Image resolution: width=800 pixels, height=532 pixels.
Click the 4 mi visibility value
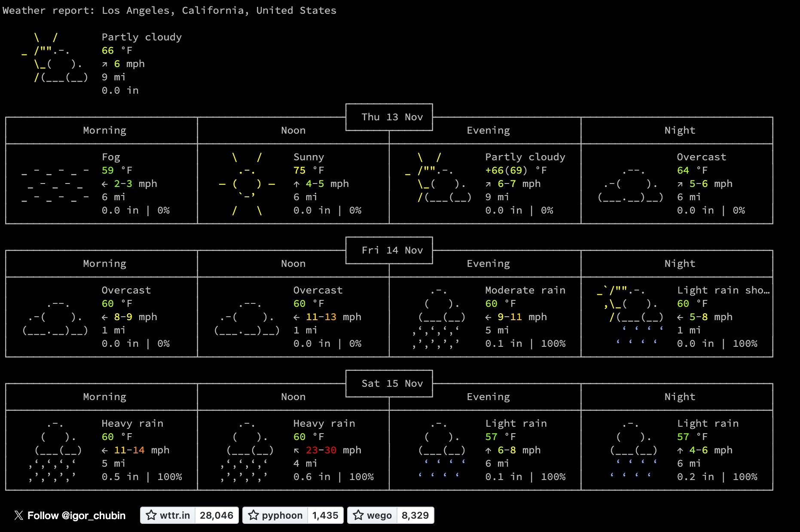point(305,463)
